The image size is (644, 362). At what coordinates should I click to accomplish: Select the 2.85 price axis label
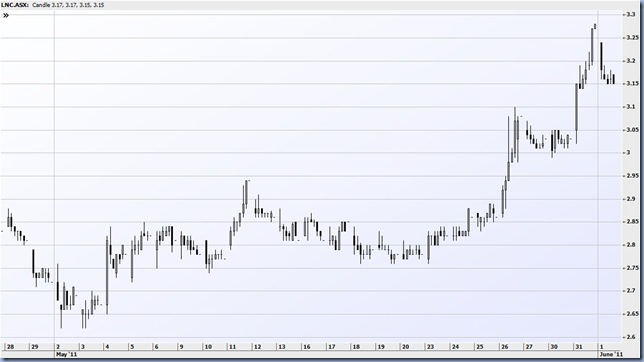632,222
